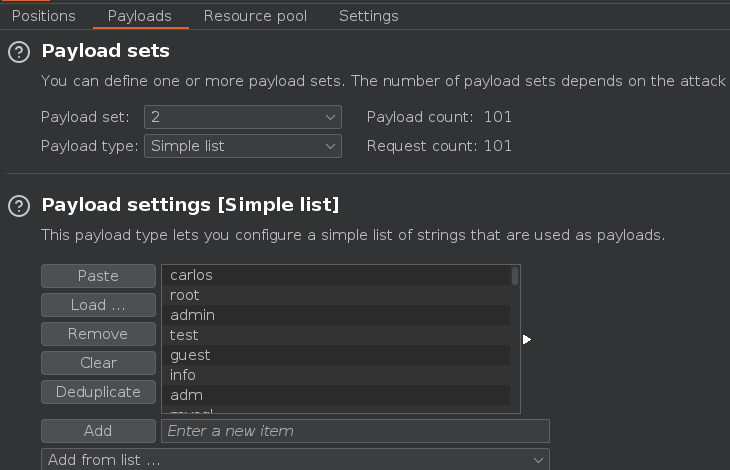Click the Load button
730x470 pixels.
[98, 305]
